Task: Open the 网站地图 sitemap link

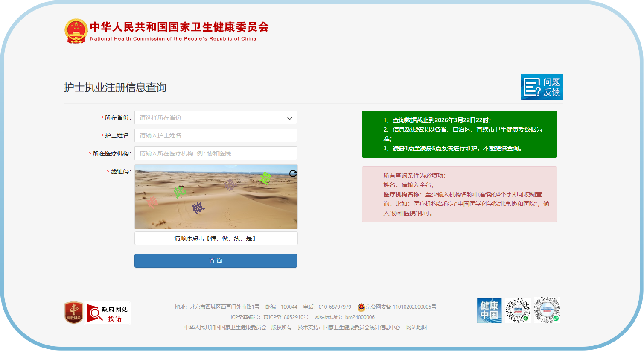Action: pyautogui.click(x=416, y=328)
